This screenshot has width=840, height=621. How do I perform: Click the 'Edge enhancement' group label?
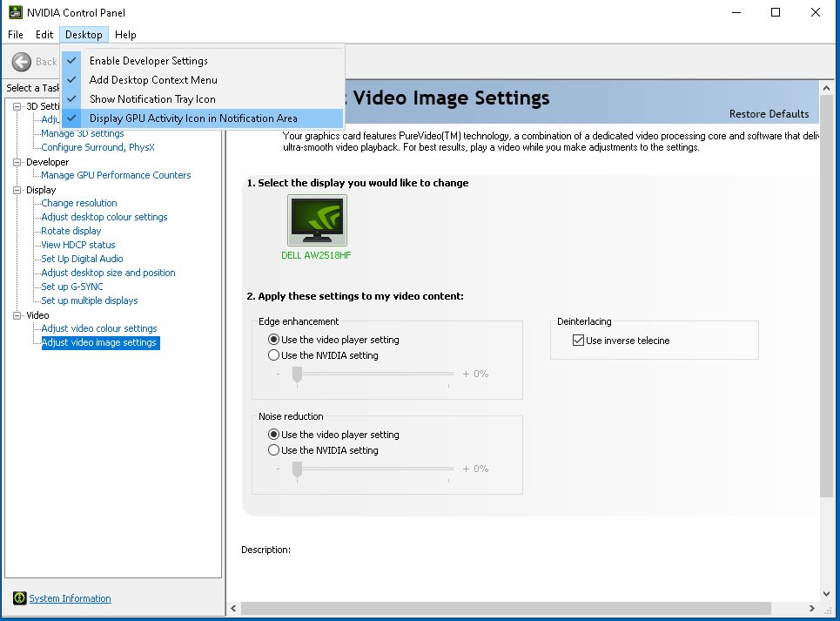point(299,321)
